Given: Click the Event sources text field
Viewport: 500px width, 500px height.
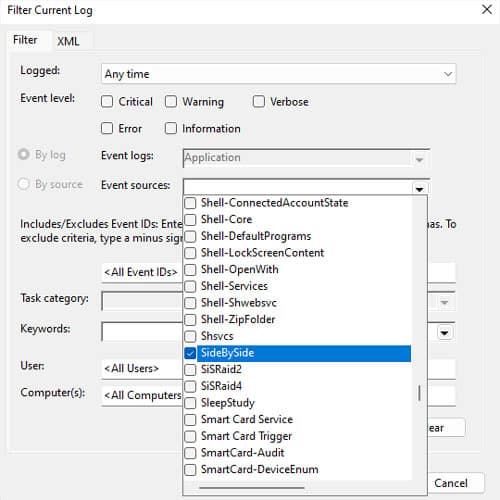Looking at the screenshot, I should pos(297,187).
